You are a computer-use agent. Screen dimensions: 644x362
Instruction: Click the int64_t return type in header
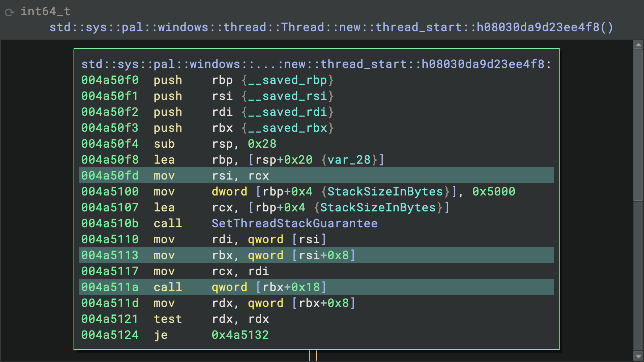click(x=45, y=12)
